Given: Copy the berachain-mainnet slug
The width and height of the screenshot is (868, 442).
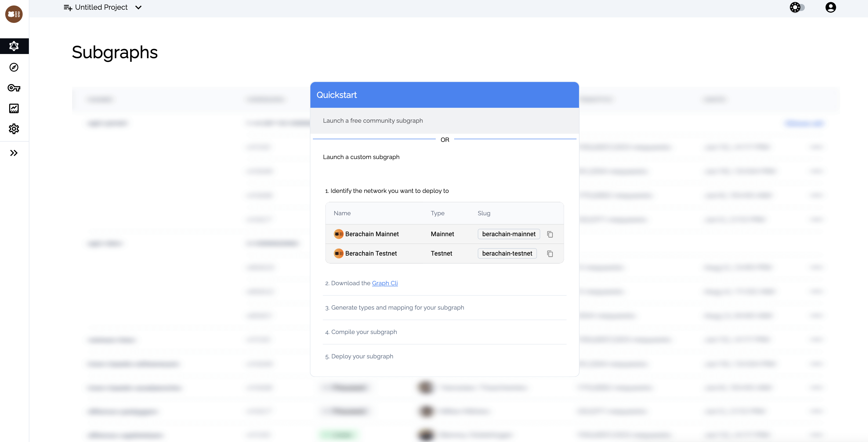Looking at the screenshot, I should [550, 234].
